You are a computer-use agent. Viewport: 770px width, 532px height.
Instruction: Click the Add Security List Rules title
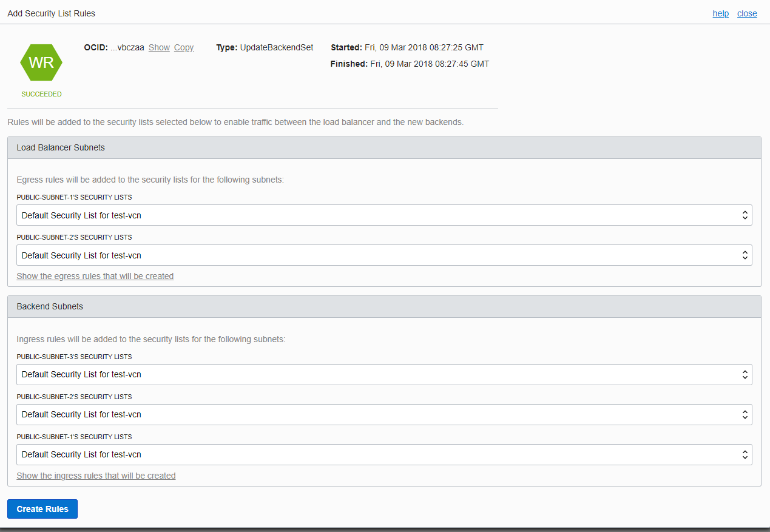pos(51,13)
